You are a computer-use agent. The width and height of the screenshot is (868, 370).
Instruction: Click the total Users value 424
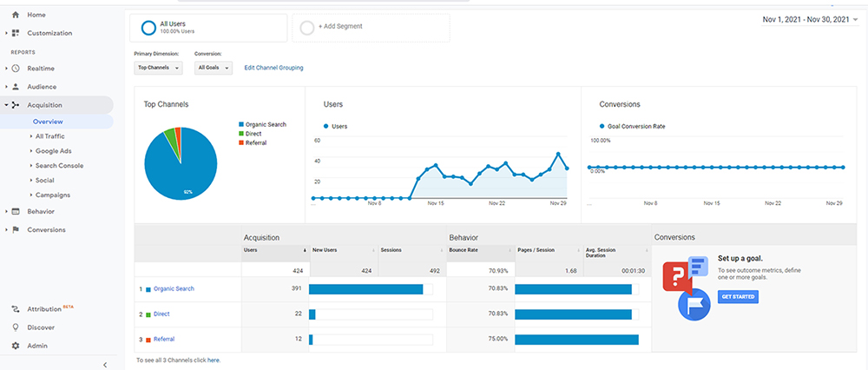(x=299, y=271)
